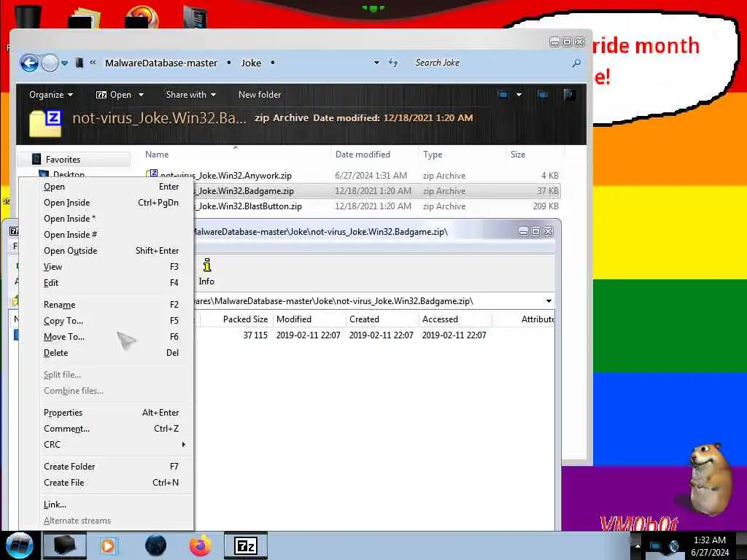Sort by Modified column in 7-Zip

tap(294, 319)
